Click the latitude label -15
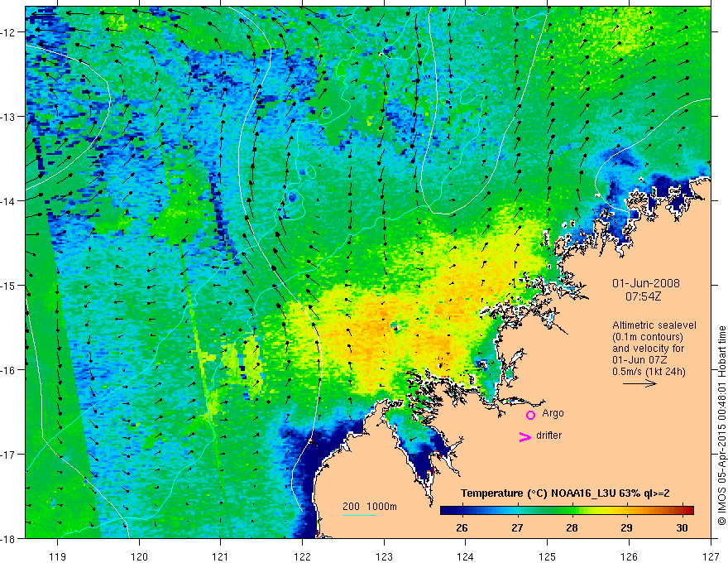728x563 pixels. point(9,286)
